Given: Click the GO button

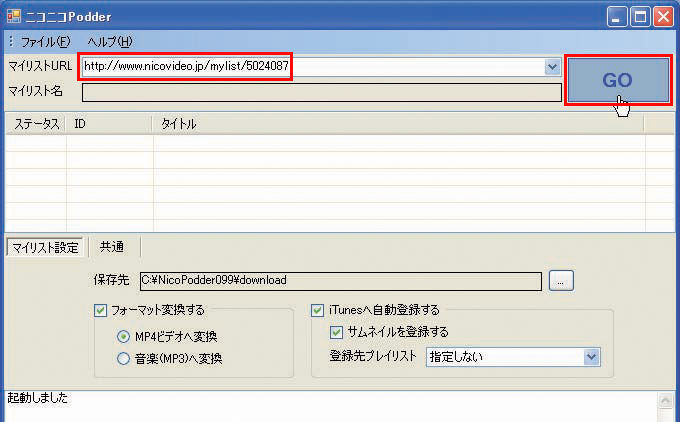Looking at the screenshot, I should coord(618,80).
